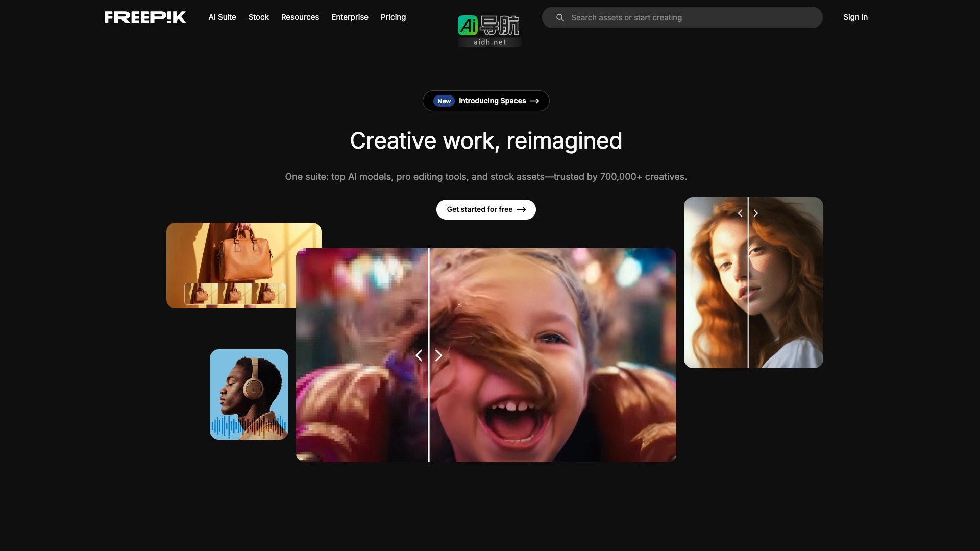980x551 pixels.
Task: Open the Stock menu
Action: [258, 17]
